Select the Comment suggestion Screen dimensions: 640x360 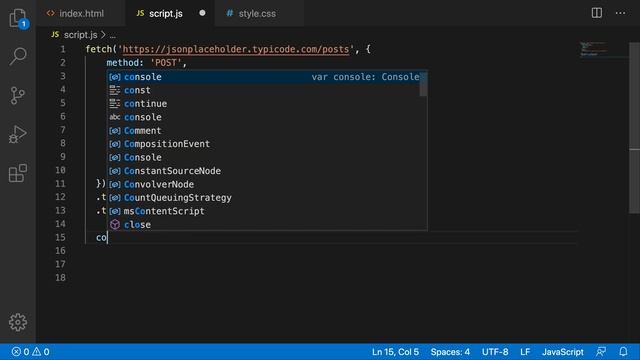264,131
